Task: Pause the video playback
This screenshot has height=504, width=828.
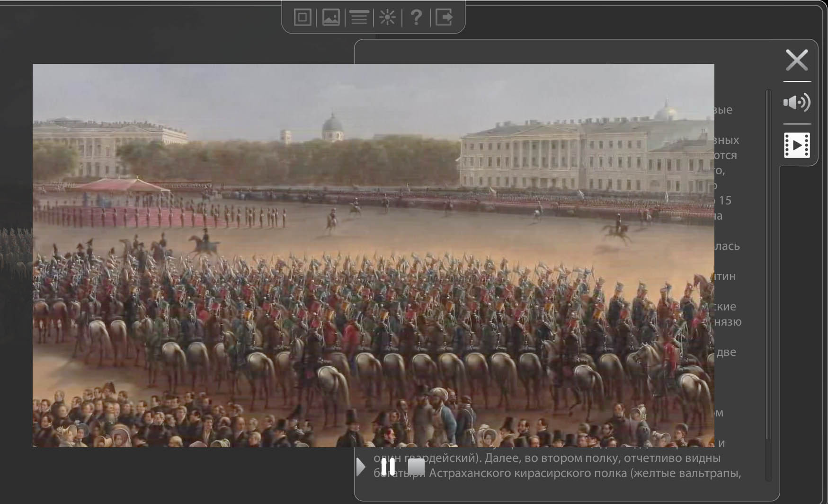Action: [388, 467]
